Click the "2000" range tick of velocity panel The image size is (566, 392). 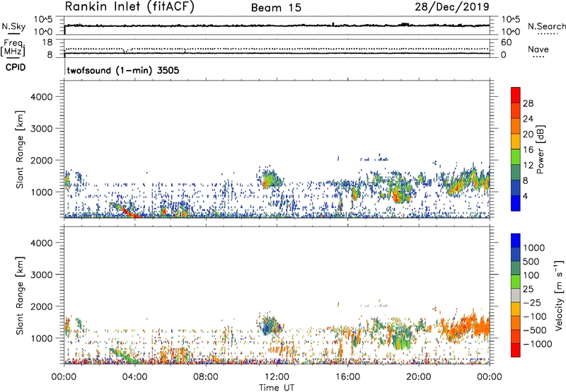pos(42,306)
